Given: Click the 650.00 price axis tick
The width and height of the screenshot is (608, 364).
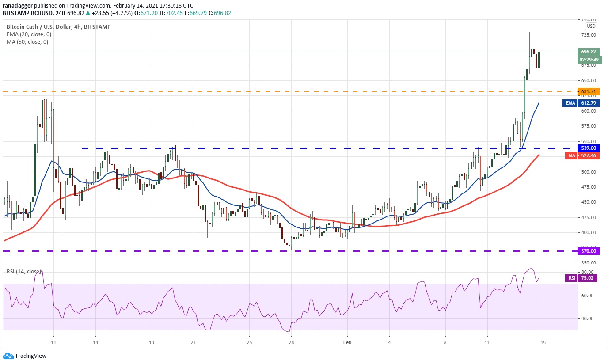Looking at the screenshot, I should point(589,80).
